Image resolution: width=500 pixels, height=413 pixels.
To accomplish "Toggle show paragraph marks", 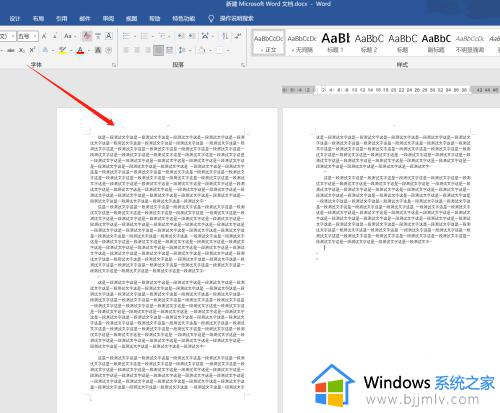I will click(238, 36).
